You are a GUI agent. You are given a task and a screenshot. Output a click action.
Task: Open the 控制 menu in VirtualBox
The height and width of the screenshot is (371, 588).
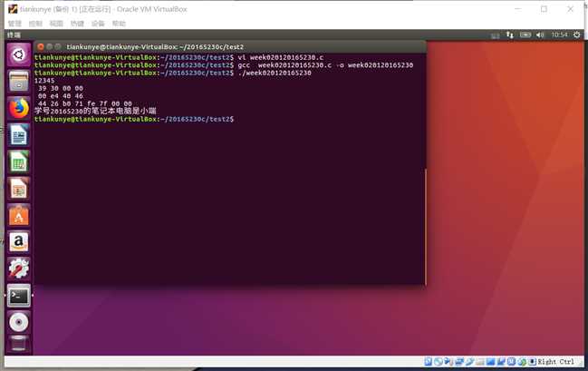[x=35, y=24]
